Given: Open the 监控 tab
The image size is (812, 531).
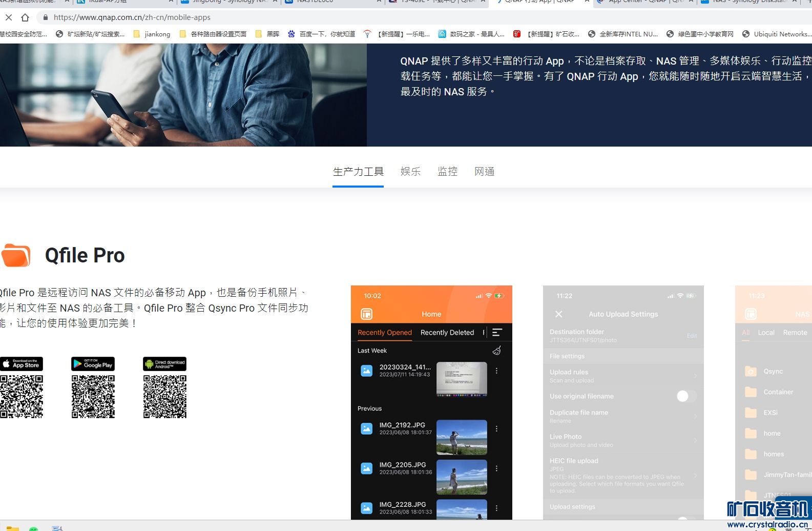Looking at the screenshot, I should coord(447,172).
